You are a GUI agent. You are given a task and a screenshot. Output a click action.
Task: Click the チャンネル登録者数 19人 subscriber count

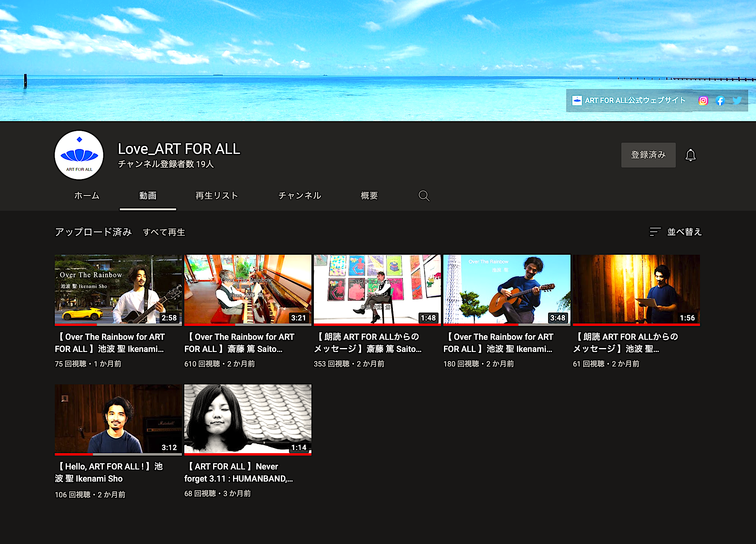click(x=166, y=164)
